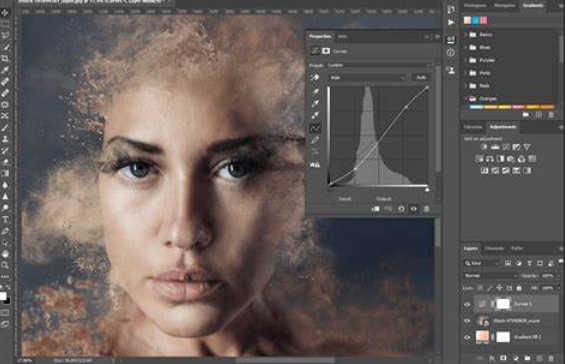Add a Hue/Saturation adjustment, first icon in second row
The width and height of the screenshot is (565, 364).
coord(479,159)
